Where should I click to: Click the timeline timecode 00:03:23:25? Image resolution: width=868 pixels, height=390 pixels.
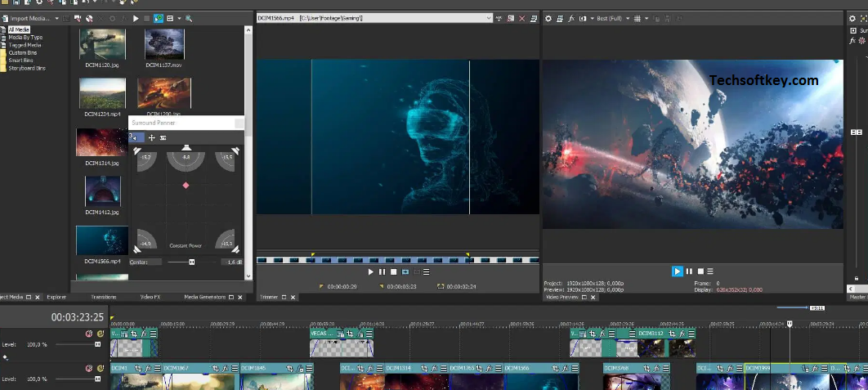coord(78,317)
